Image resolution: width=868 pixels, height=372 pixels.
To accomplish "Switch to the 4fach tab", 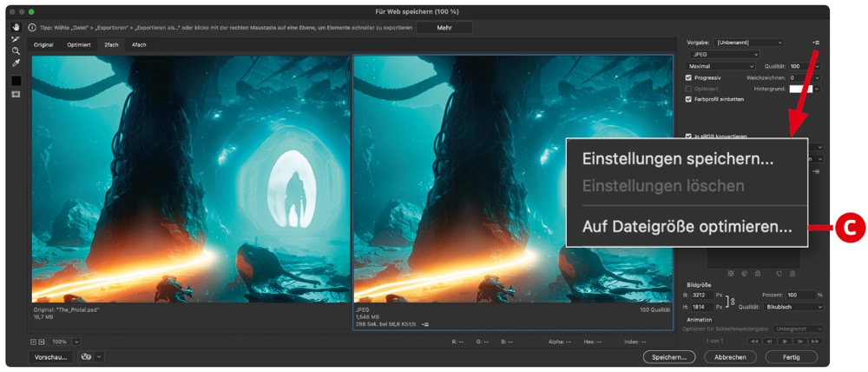I will point(139,43).
